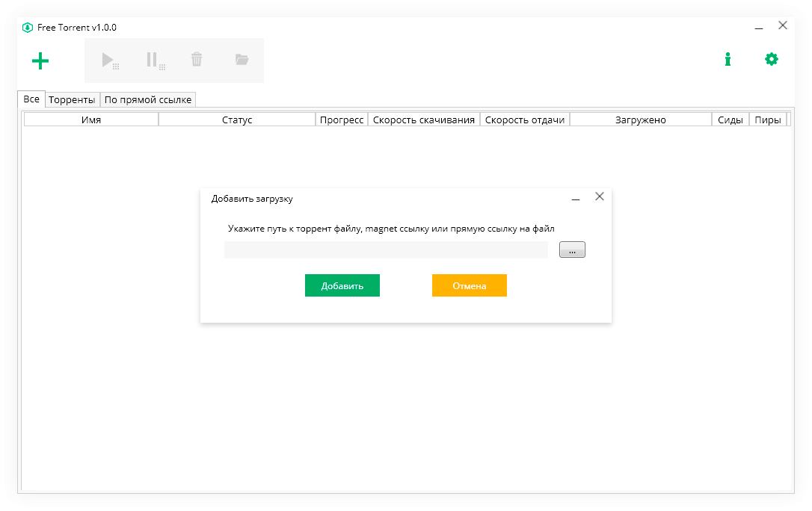Start downloads with the play icon
The height and width of the screenshot is (511, 812).
[x=110, y=61]
